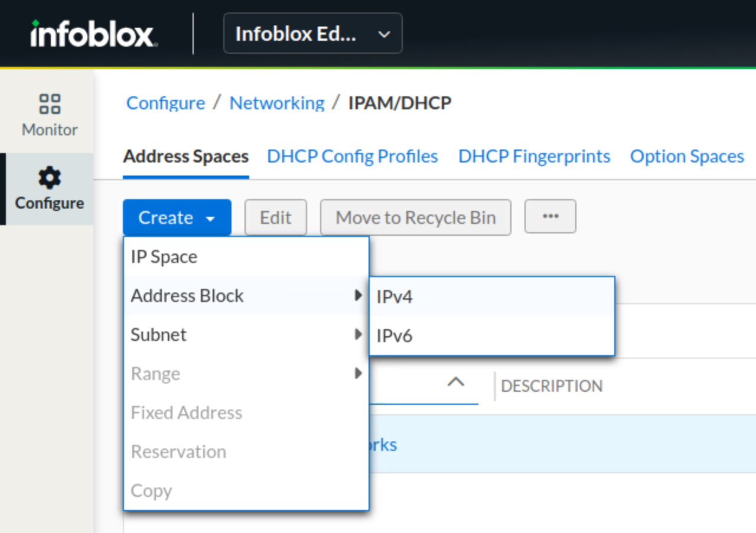Expand the Subnet submenu arrow

pos(357,334)
